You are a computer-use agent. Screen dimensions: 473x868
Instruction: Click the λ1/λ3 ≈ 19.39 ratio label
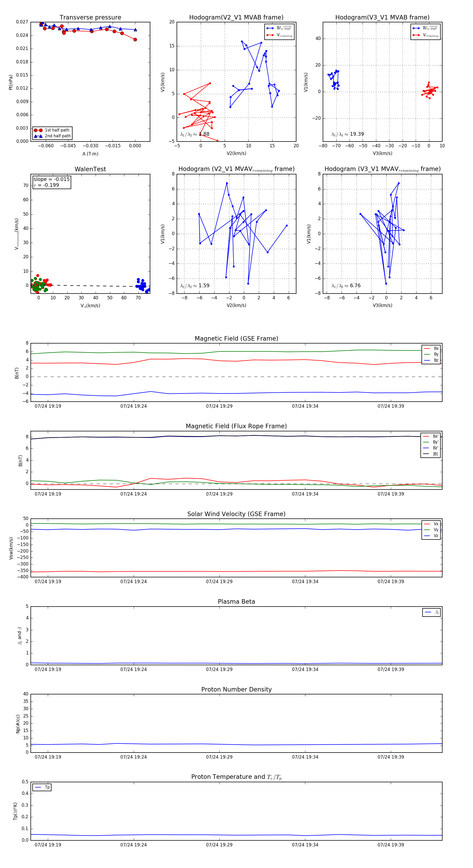click(347, 134)
